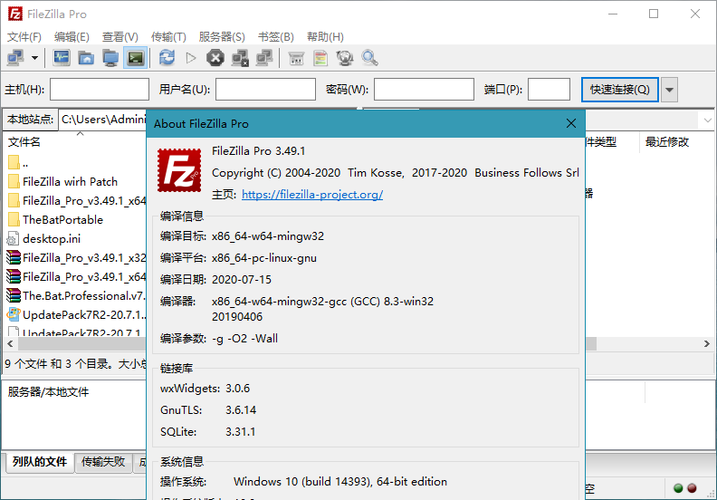Sort by 最近修改 column header
The height and width of the screenshot is (500, 717).
coord(667,142)
